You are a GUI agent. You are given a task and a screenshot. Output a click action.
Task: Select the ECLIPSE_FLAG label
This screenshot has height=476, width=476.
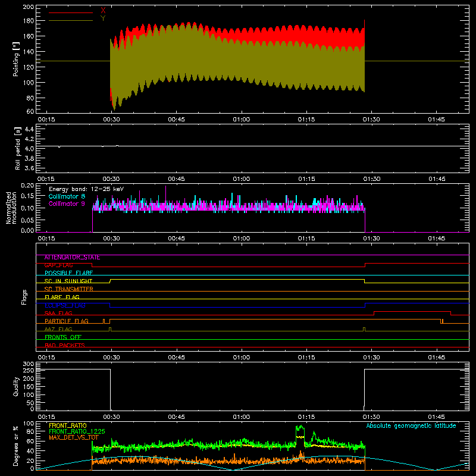pyautogui.click(x=65, y=305)
